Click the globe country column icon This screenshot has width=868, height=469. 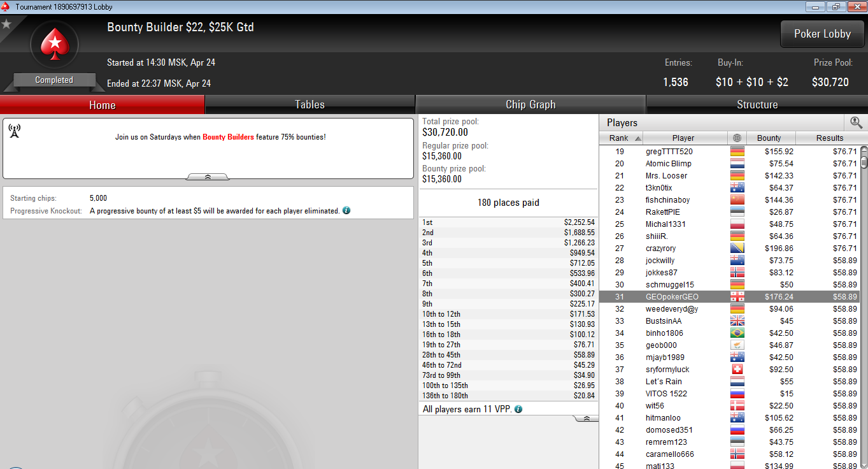coord(737,138)
